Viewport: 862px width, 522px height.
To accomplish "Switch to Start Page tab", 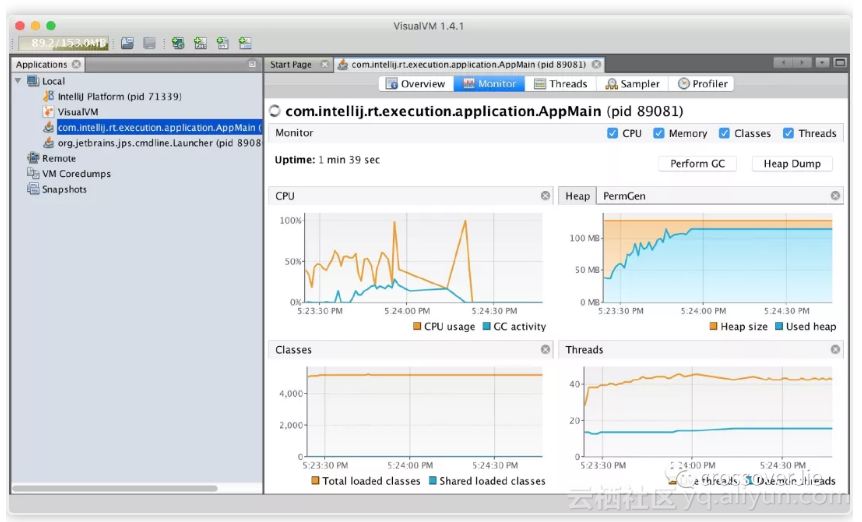I will click(x=291, y=64).
